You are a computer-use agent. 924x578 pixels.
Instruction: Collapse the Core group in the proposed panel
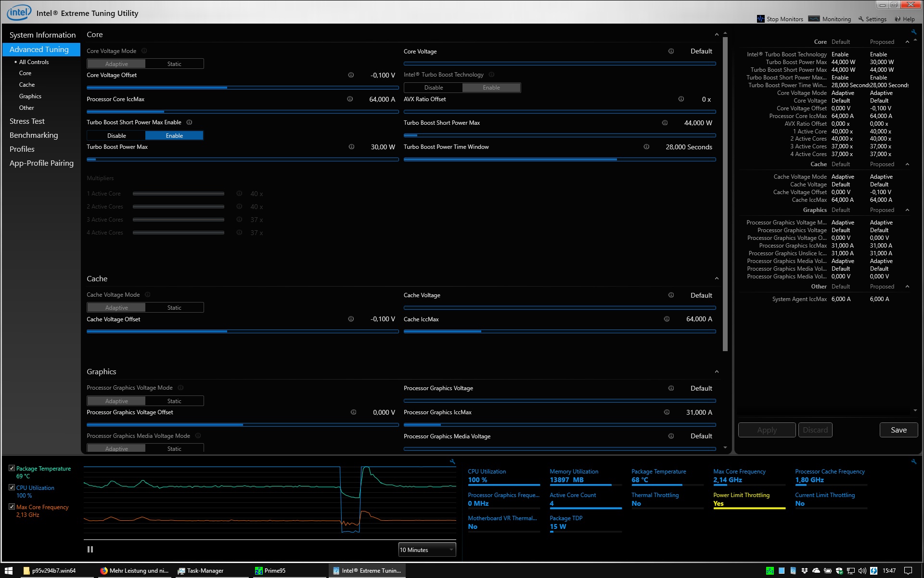907,42
